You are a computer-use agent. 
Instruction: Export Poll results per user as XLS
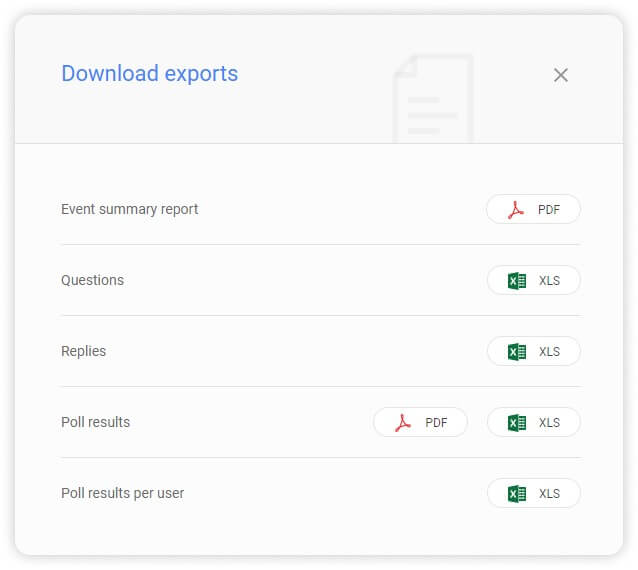click(x=533, y=494)
